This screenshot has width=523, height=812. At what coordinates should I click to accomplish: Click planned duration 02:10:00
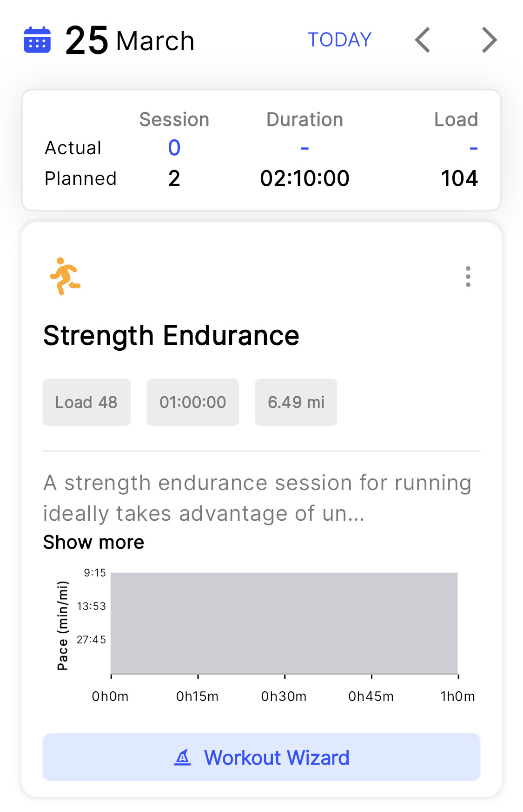click(305, 178)
